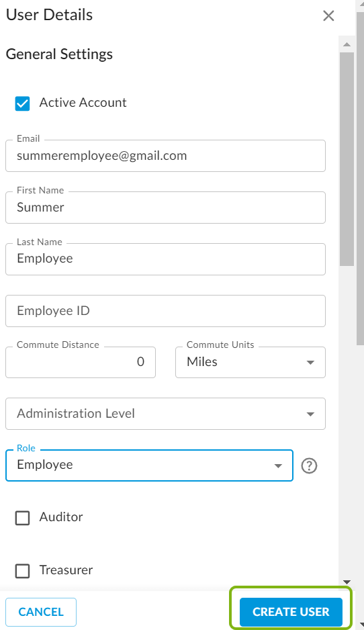Click into the First Name field

tap(165, 208)
